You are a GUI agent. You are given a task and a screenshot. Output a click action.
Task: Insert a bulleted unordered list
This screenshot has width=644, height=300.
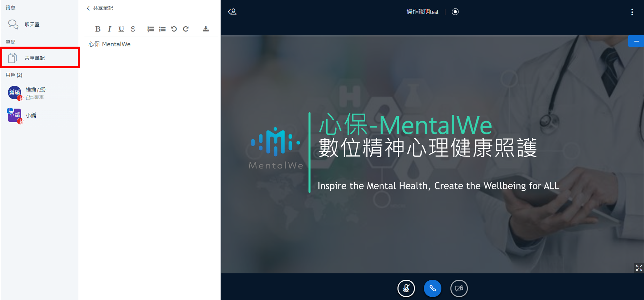162,29
